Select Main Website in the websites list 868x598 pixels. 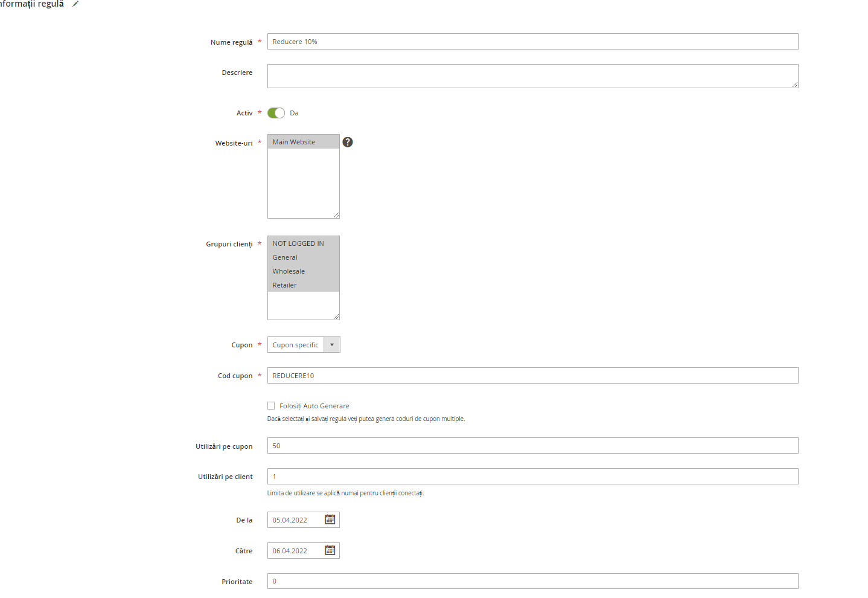coord(303,142)
